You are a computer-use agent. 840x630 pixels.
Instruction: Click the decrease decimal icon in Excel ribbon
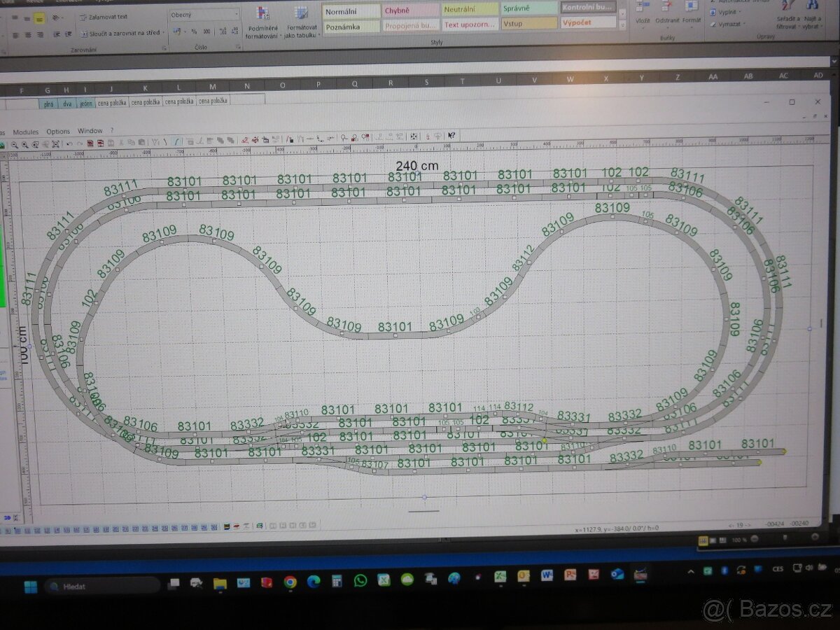pos(234,31)
